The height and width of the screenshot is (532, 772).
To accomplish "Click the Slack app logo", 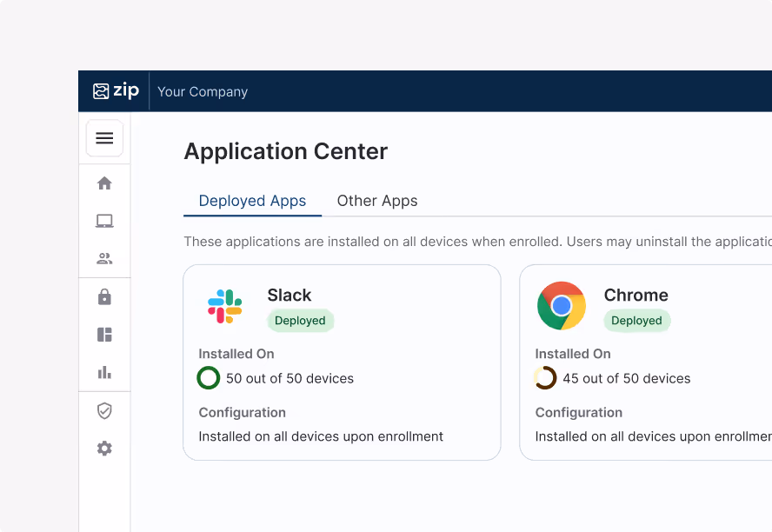I will [x=224, y=306].
